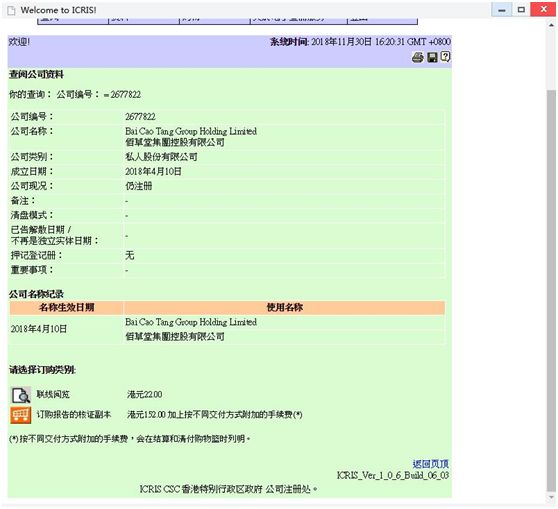Viewport: 558px width, 509px height.
Task: Click the orange shopping cart icon
Action: (x=21, y=415)
